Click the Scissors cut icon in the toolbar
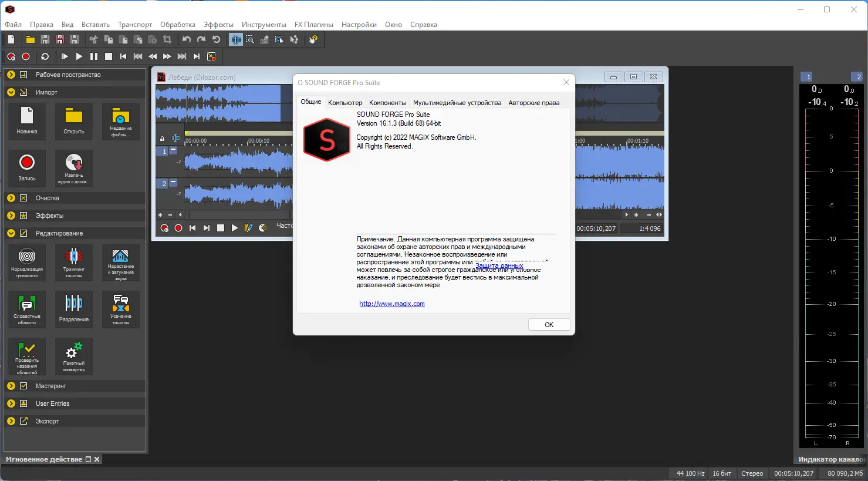 (94, 39)
